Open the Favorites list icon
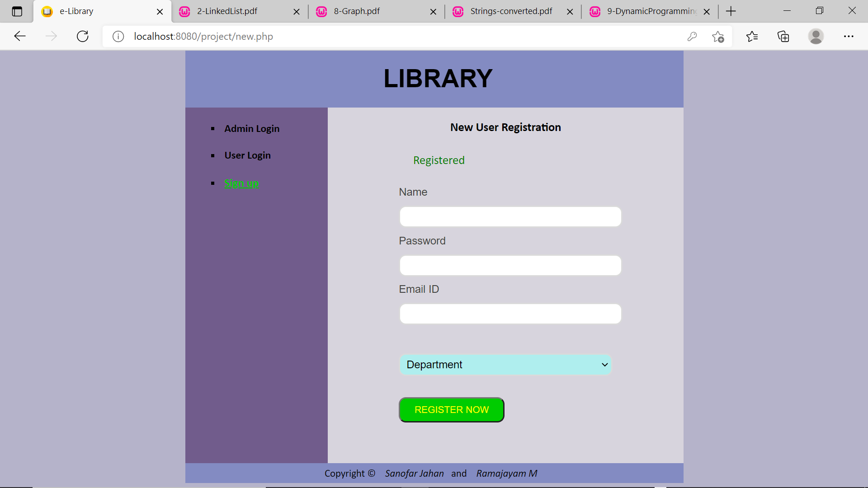Viewport: 868px width, 488px height. coord(752,36)
